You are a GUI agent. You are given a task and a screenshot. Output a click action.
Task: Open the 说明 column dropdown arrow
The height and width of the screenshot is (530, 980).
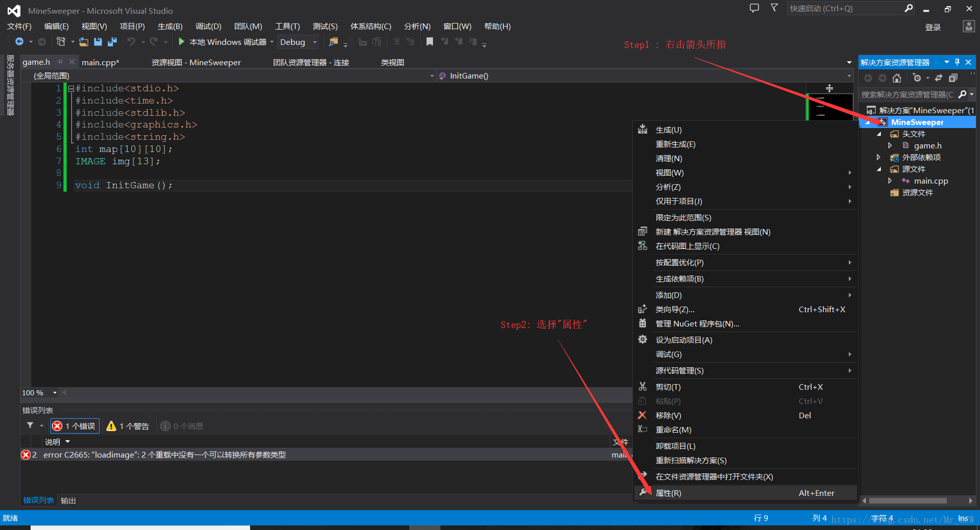point(67,441)
